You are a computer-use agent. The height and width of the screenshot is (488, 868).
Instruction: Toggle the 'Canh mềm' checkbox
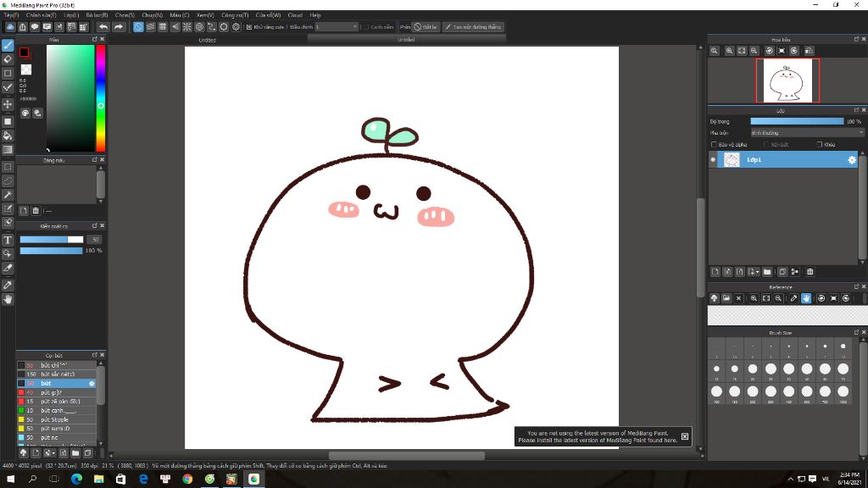366,27
